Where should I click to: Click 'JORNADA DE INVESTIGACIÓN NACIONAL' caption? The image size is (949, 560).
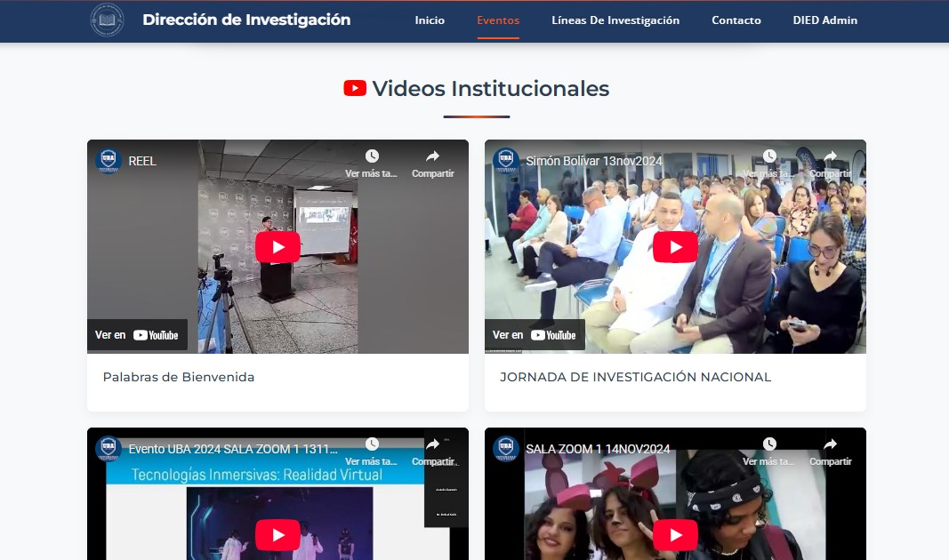(636, 377)
